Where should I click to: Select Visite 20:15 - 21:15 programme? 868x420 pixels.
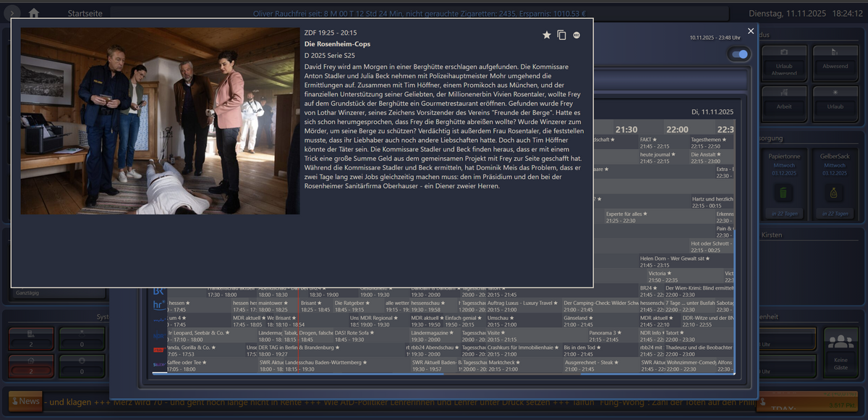coord(537,336)
